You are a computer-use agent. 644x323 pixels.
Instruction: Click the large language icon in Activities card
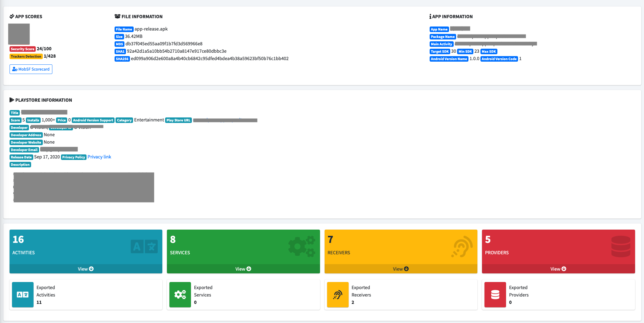coord(144,247)
